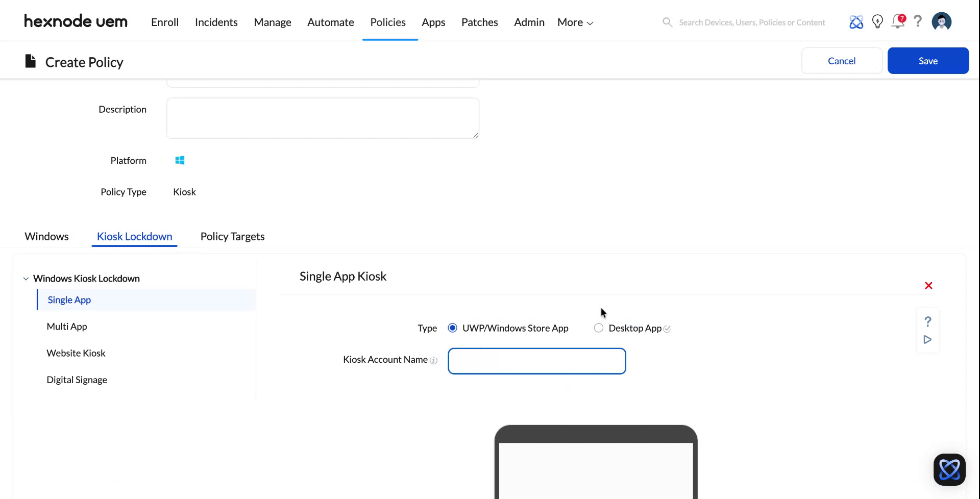The height and width of the screenshot is (499, 980).
Task: Click the play tutorial icon beside the panel
Action: pos(927,339)
